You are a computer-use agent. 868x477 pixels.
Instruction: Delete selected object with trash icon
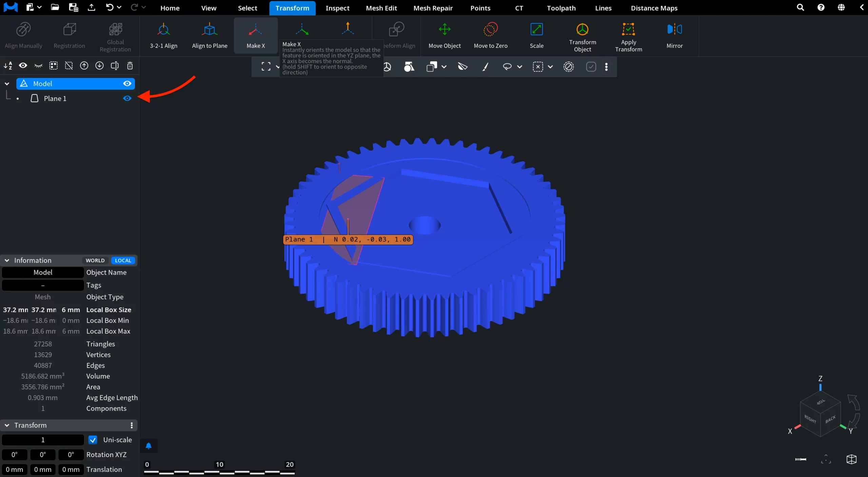pos(130,66)
